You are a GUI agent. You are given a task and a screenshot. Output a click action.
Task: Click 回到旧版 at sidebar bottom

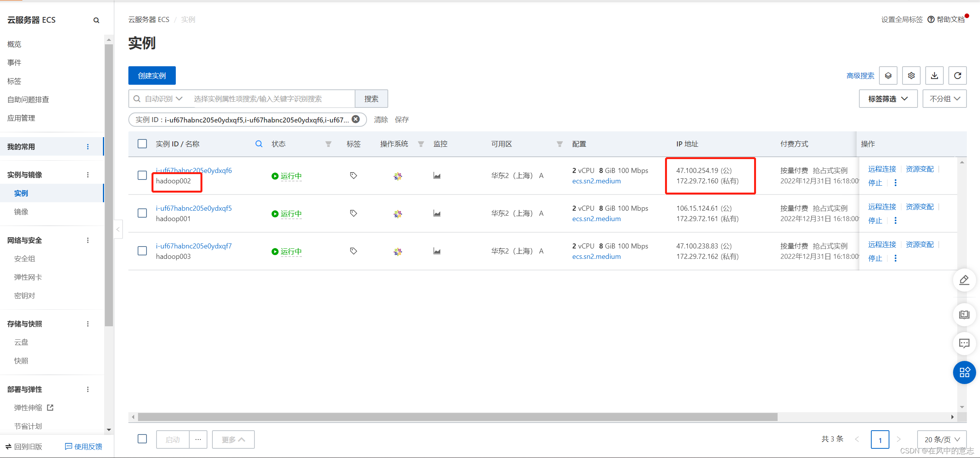point(24,446)
